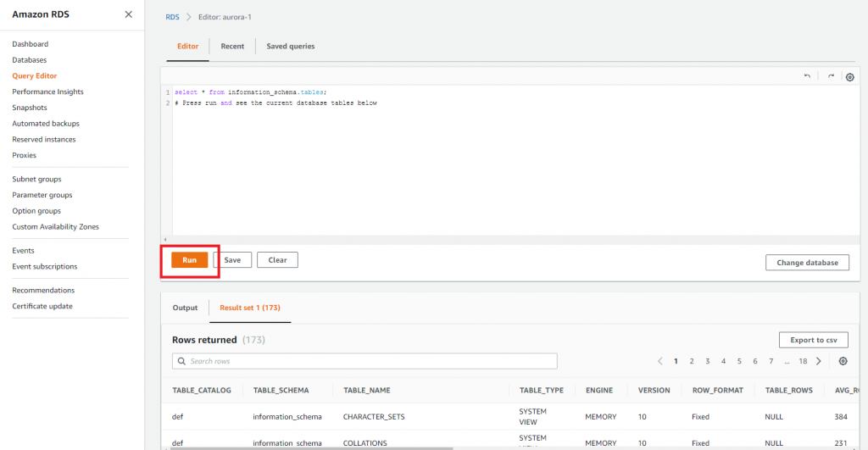
Task: Select the Result set 1 (173) tab
Action: 250,308
